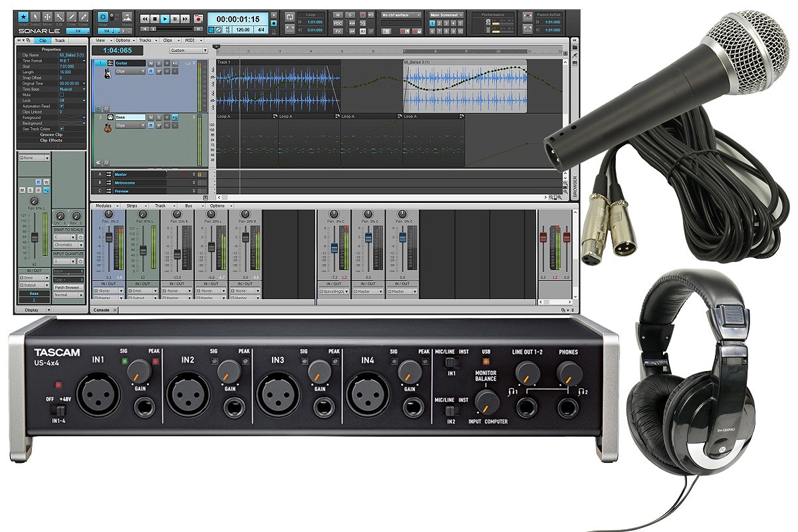Select screenset number 10
This screenshot has height=532, width=798.
(462, 30)
